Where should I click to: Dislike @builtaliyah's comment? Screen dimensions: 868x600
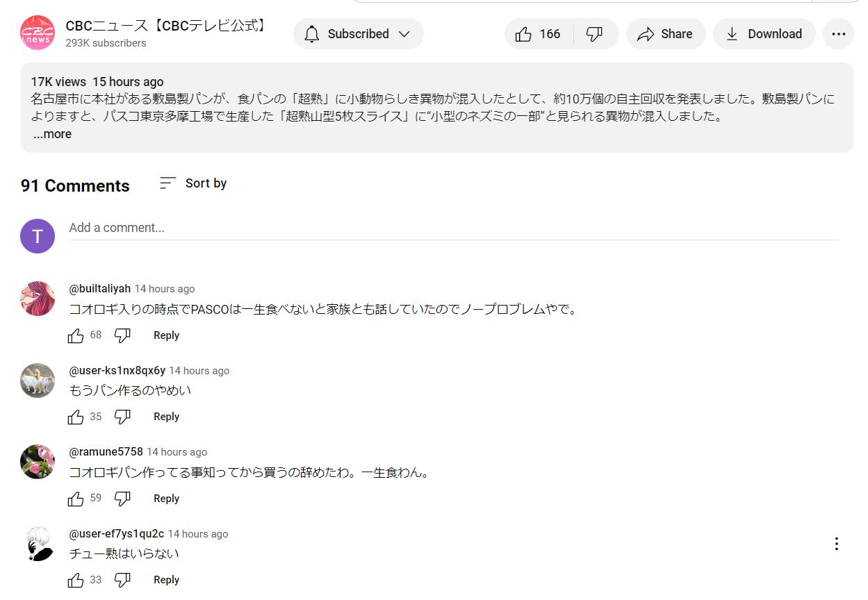coord(122,335)
